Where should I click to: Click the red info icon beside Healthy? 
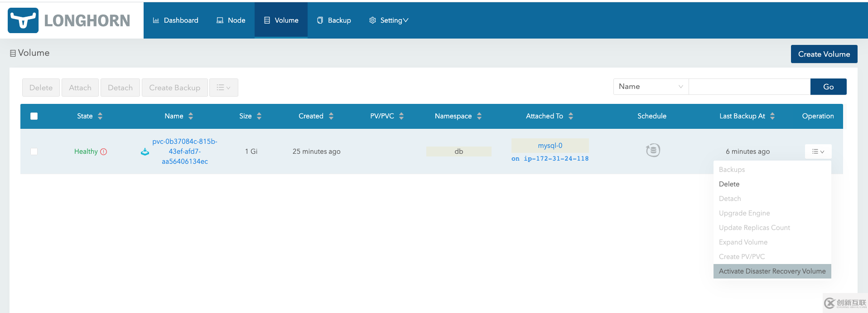click(x=104, y=152)
